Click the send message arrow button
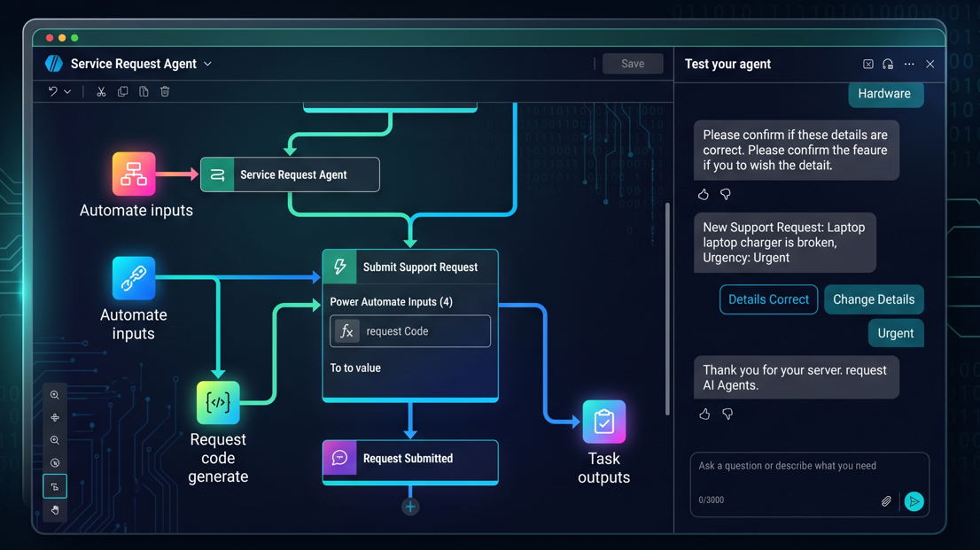Image resolution: width=980 pixels, height=550 pixels. (x=914, y=501)
